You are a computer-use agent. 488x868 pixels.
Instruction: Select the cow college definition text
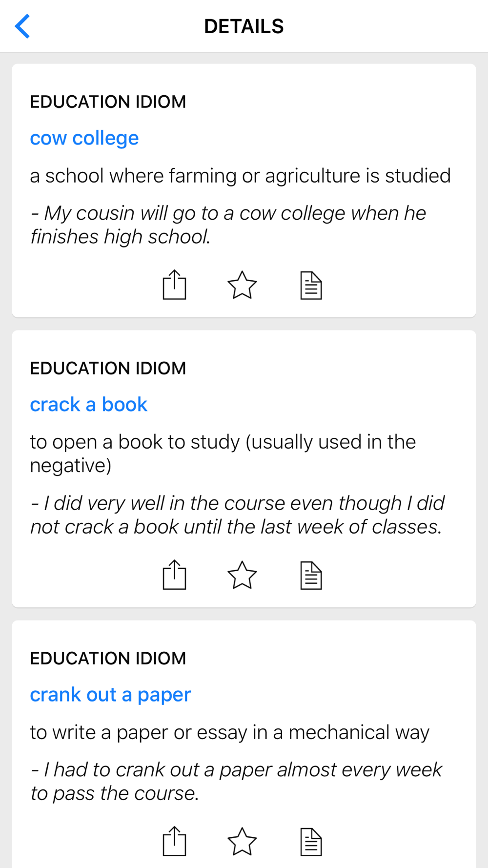click(240, 176)
